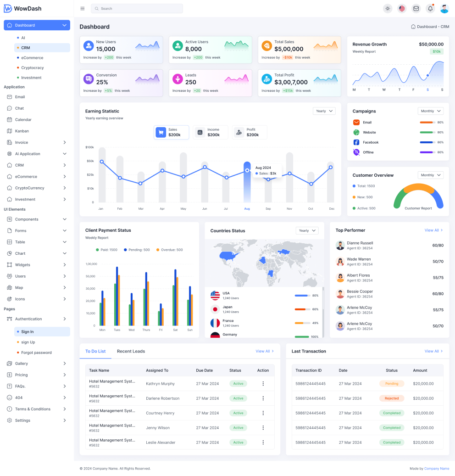The image size is (455, 476).
Task: Open the notifications bell icon
Action: coord(430,9)
